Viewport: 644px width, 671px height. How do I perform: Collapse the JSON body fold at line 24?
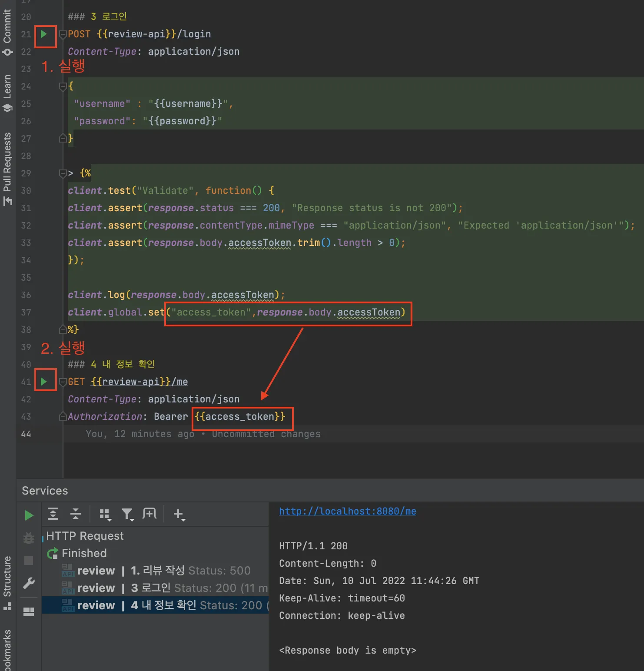coord(63,86)
